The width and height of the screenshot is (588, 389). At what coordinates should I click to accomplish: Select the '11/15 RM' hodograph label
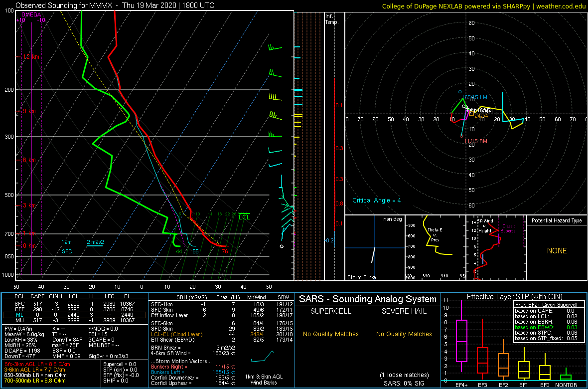pos(475,141)
